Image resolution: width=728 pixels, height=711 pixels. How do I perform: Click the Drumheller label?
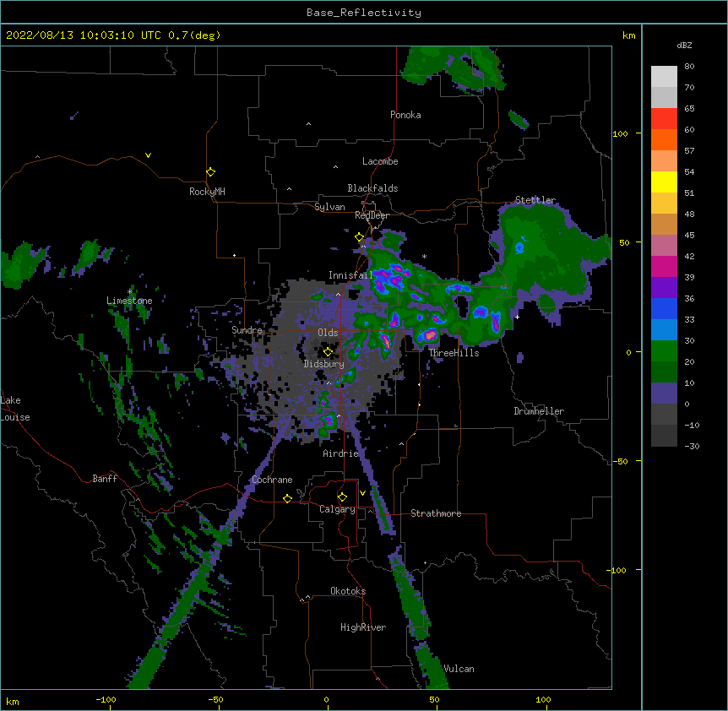tap(539, 411)
